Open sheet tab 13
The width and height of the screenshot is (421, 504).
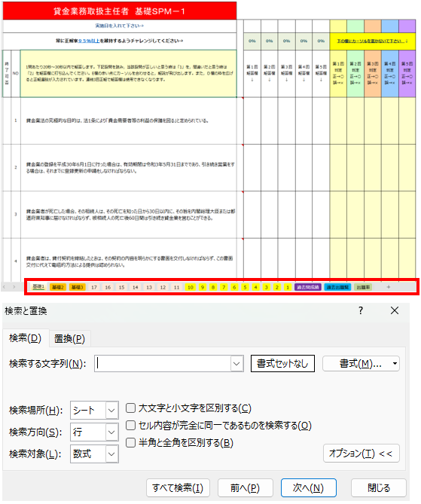pos(149,287)
